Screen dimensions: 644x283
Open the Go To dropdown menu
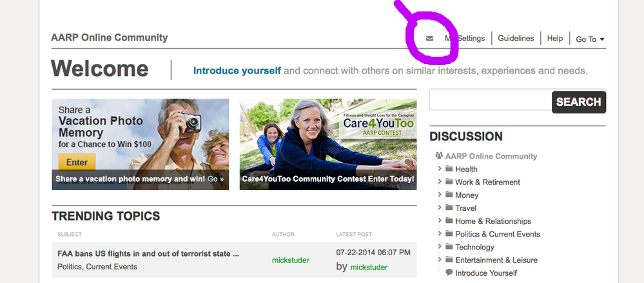(x=590, y=39)
